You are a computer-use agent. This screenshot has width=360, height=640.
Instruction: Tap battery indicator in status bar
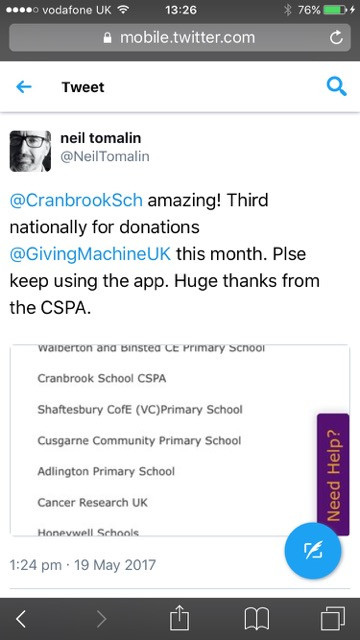pos(336,10)
